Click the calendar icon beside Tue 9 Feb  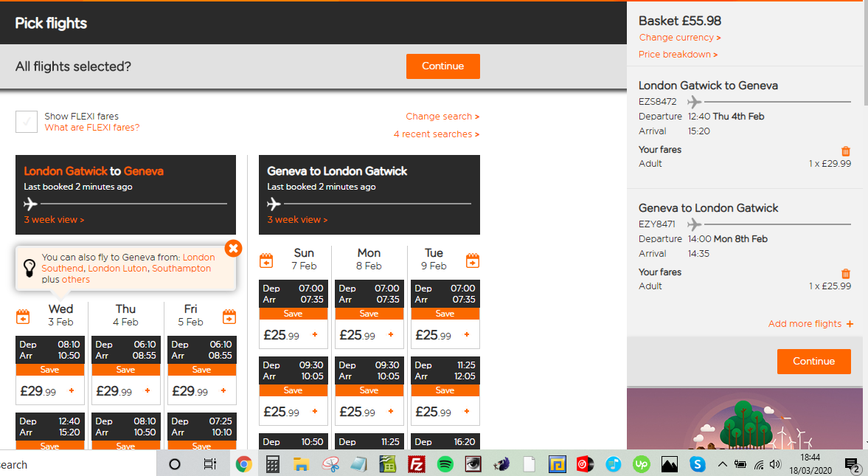[x=471, y=261]
